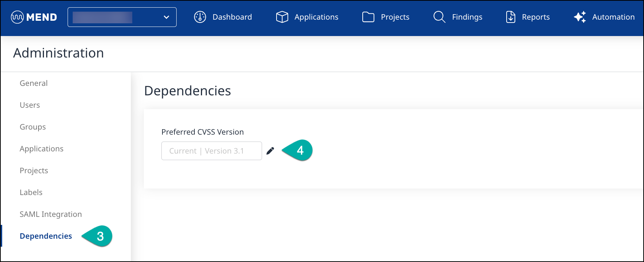Click the Reports document download icon

click(511, 17)
